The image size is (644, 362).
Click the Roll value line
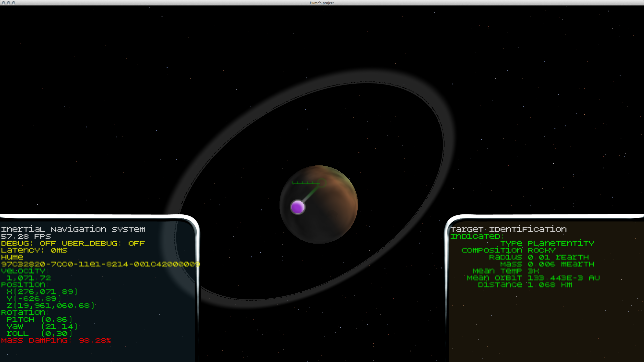pos(39,333)
